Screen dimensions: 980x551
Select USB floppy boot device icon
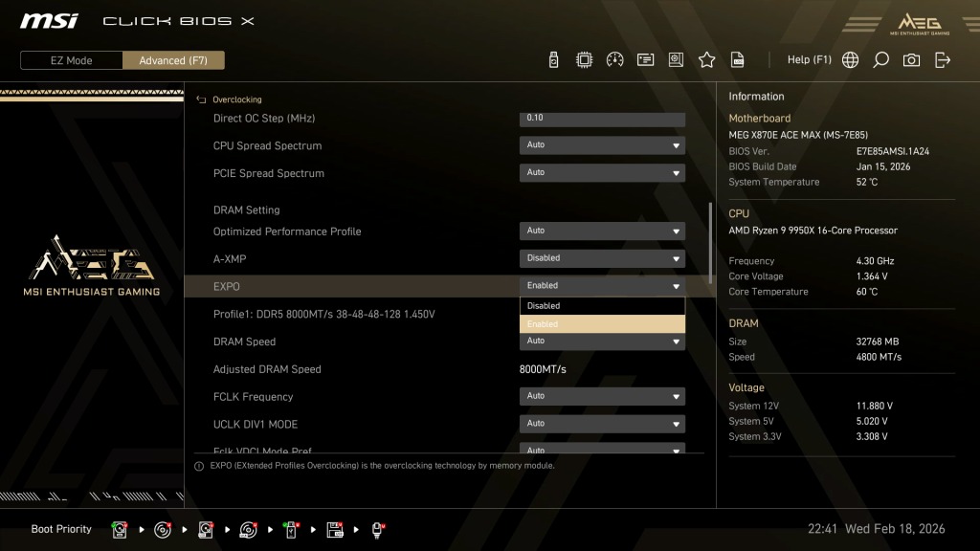tap(334, 530)
